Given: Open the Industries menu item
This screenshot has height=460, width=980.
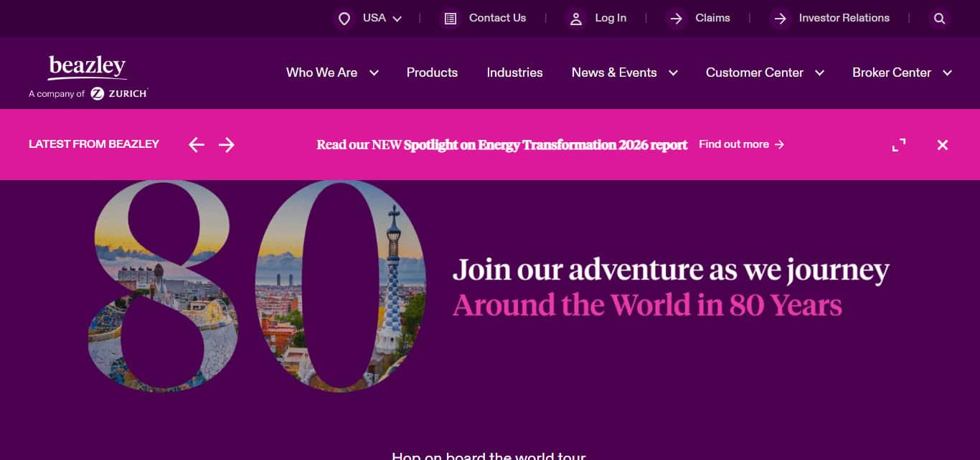Looking at the screenshot, I should pyautogui.click(x=514, y=72).
